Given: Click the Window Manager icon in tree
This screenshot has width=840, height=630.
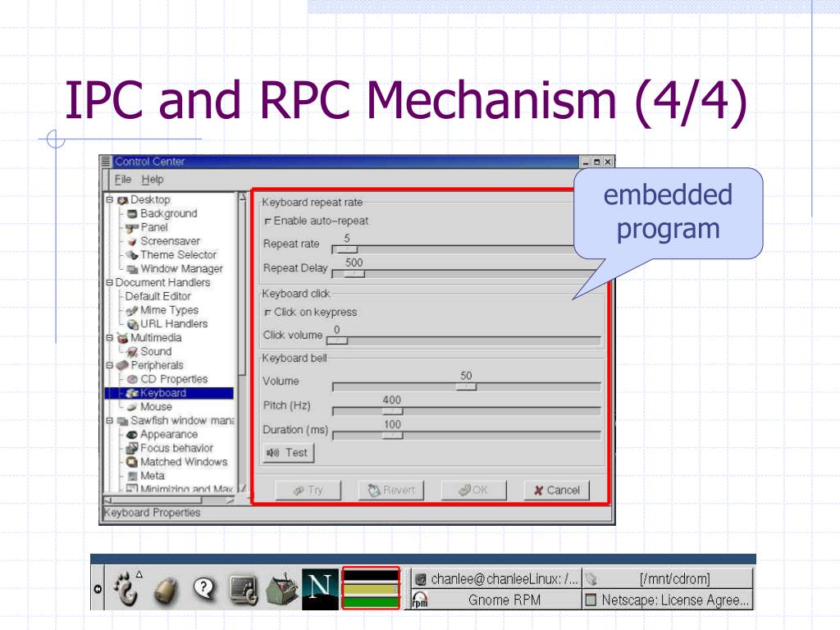Looking at the screenshot, I should [x=132, y=269].
